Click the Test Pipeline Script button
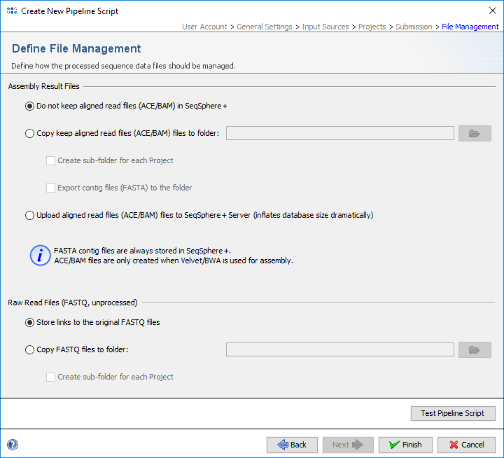Viewport: 504px width, 458px height. [453, 413]
